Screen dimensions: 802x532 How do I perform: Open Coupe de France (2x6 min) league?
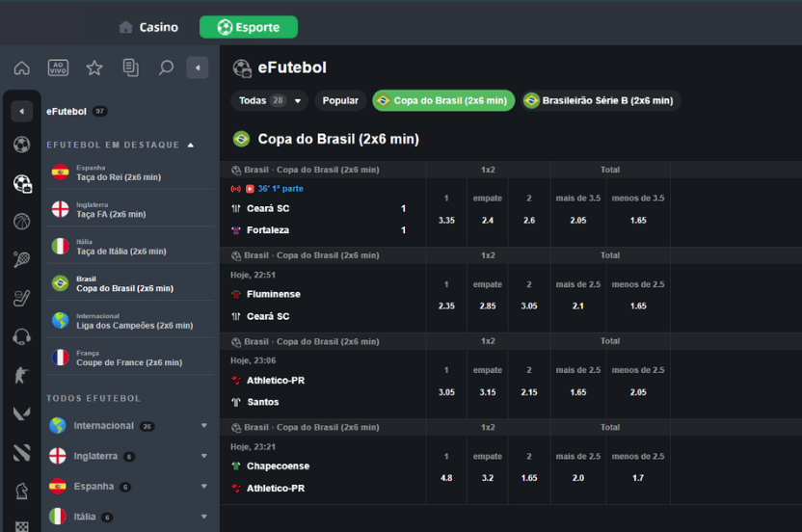(130, 358)
